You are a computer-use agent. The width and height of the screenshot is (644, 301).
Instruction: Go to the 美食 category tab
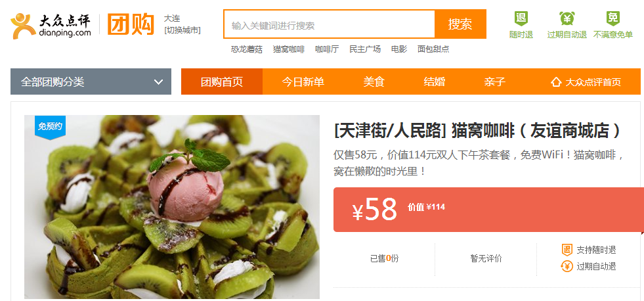(374, 81)
